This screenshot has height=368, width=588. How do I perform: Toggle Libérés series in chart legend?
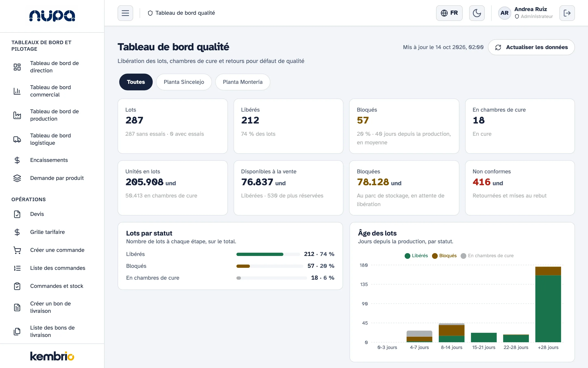416,256
